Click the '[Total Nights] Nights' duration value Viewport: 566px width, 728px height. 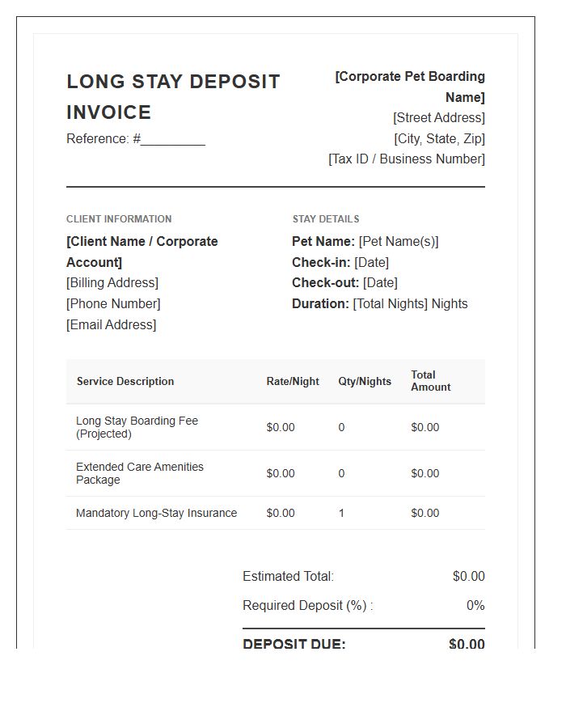(411, 303)
